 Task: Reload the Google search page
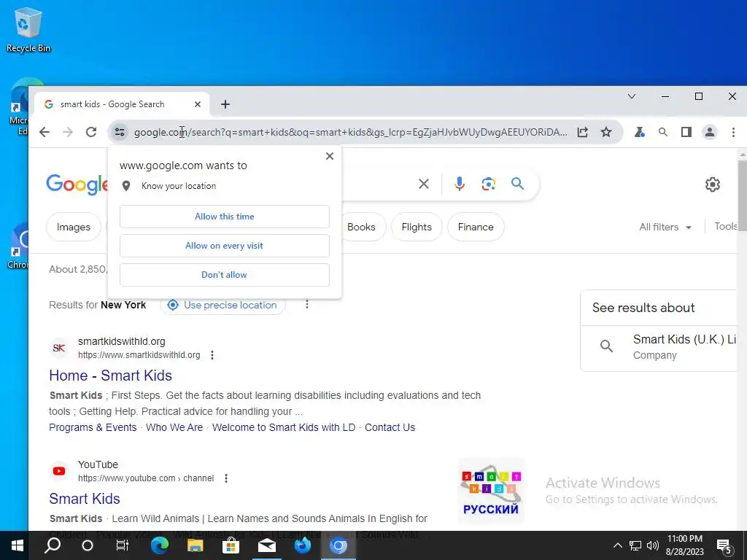[x=91, y=132]
